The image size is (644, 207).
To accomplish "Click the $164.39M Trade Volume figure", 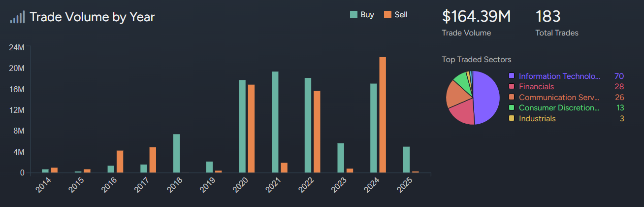I will pos(476,17).
